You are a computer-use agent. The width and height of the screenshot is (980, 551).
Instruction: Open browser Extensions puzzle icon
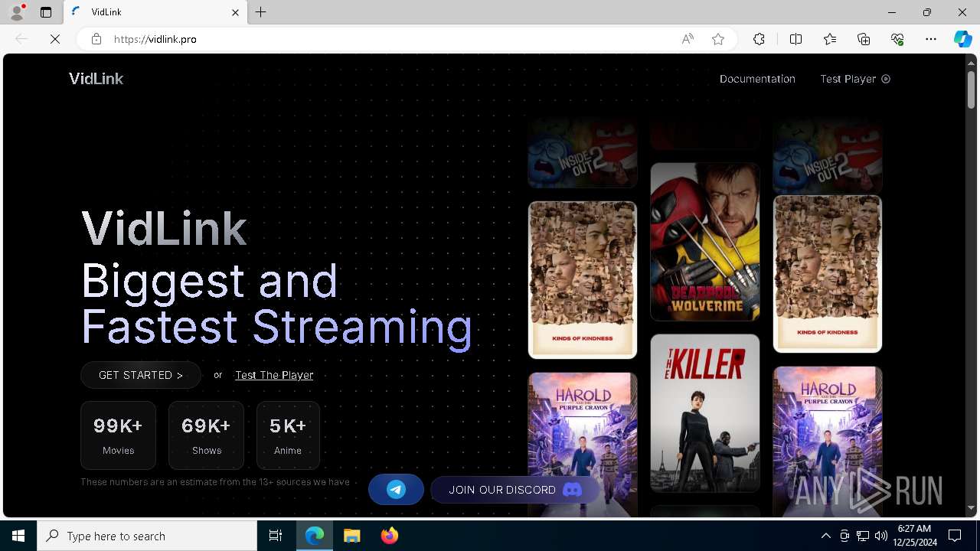(x=759, y=39)
